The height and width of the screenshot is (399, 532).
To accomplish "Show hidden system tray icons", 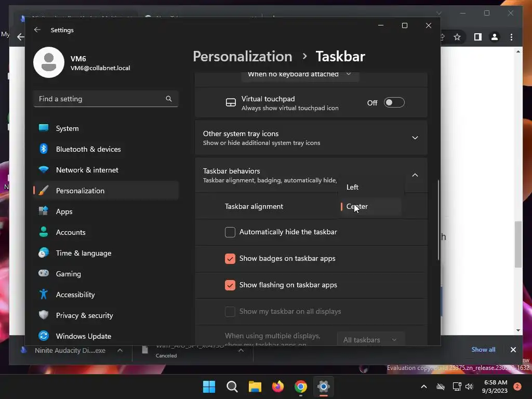I will click(424, 387).
